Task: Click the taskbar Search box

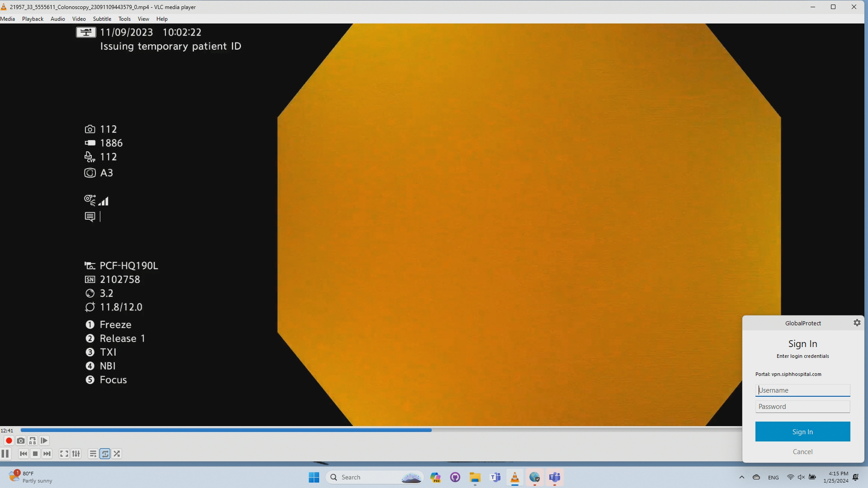Action: 374,477
